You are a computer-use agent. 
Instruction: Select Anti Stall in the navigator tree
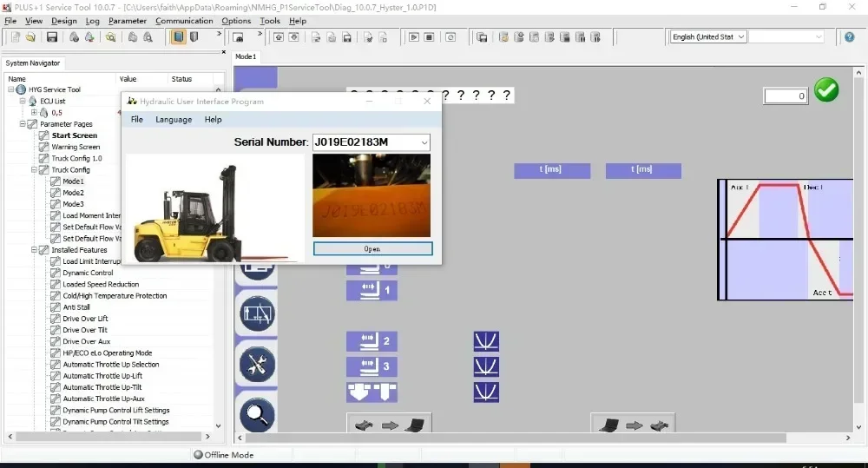pos(76,307)
